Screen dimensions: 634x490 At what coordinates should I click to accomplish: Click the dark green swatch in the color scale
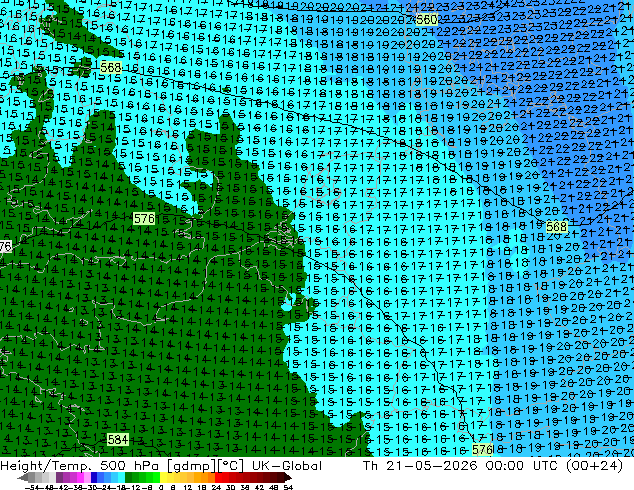coord(128,477)
